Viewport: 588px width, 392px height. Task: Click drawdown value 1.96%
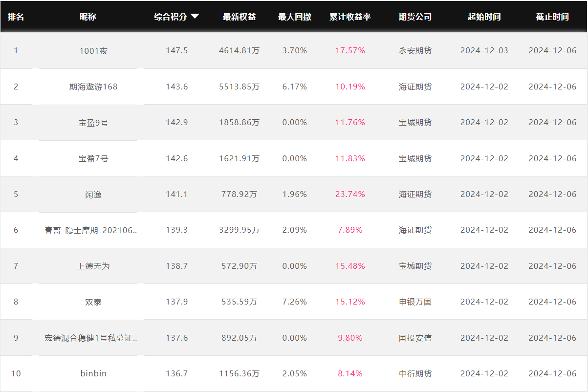tap(295, 194)
